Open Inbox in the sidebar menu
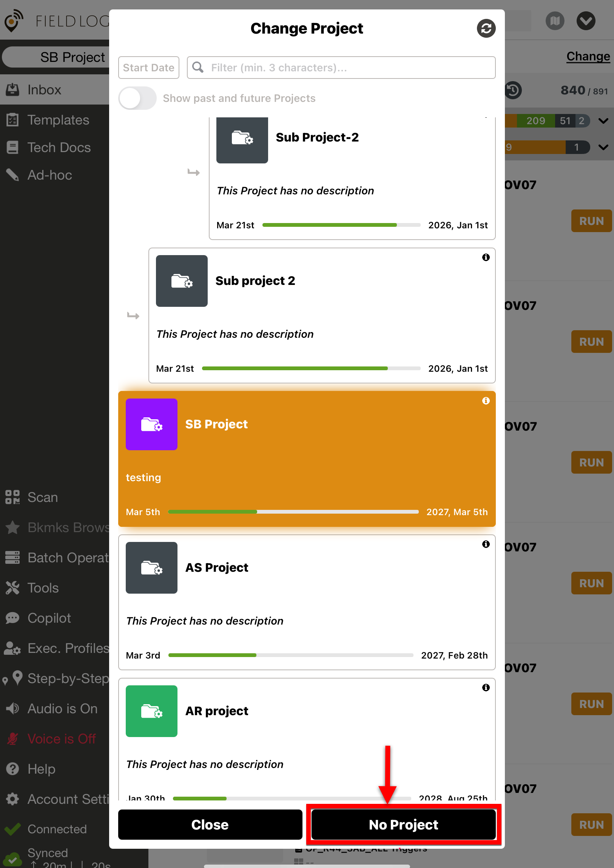614x868 pixels. pyautogui.click(x=44, y=89)
